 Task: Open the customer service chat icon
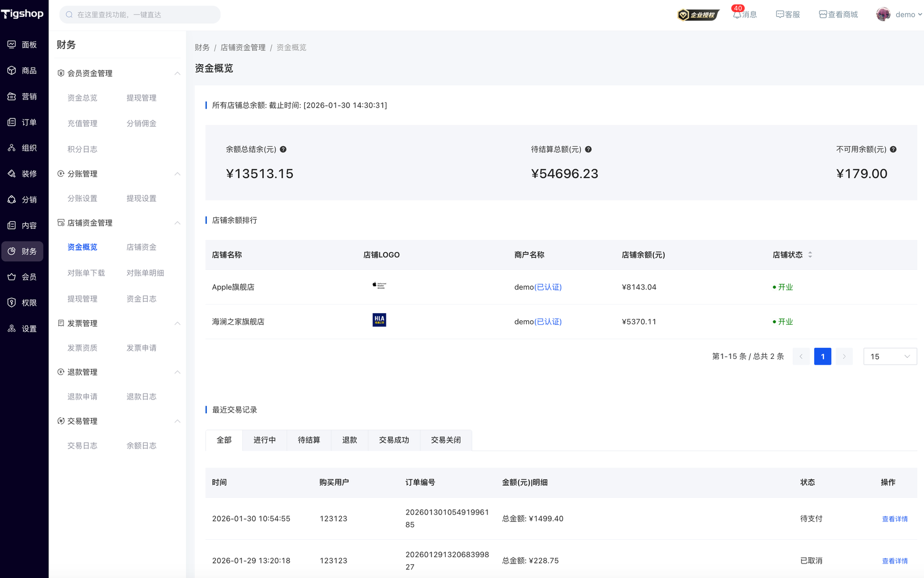[780, 14]
